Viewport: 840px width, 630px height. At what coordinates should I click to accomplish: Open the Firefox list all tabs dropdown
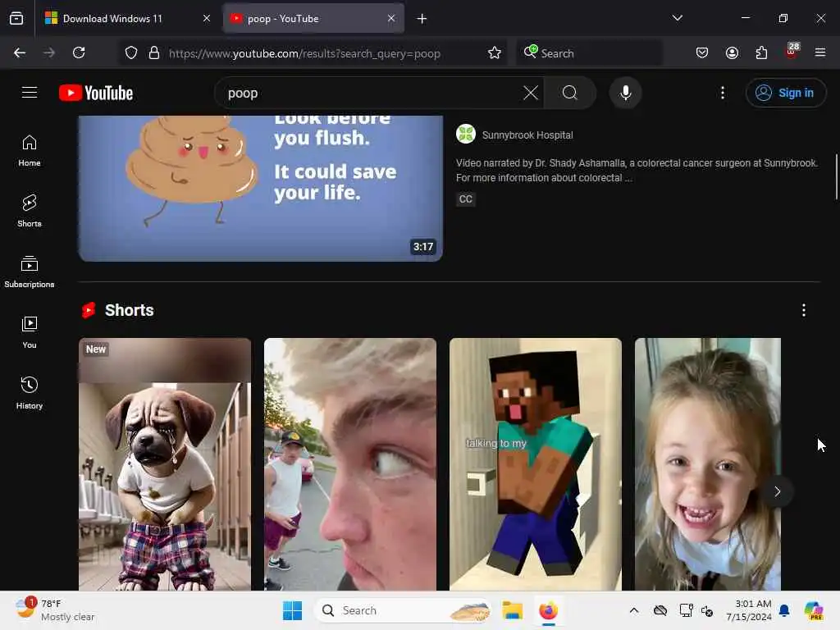coord(677,18)
